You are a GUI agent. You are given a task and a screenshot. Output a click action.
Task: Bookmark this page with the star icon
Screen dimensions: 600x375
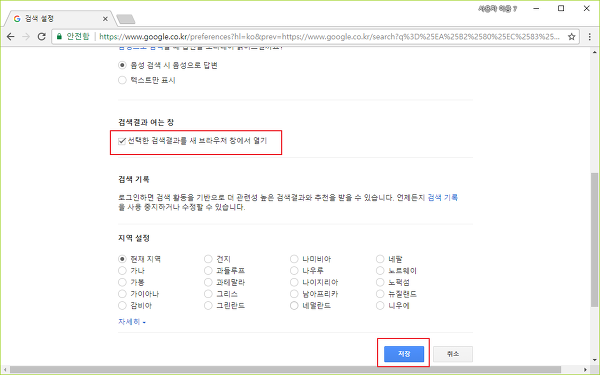pyautogui.click(x=571, y=37)
